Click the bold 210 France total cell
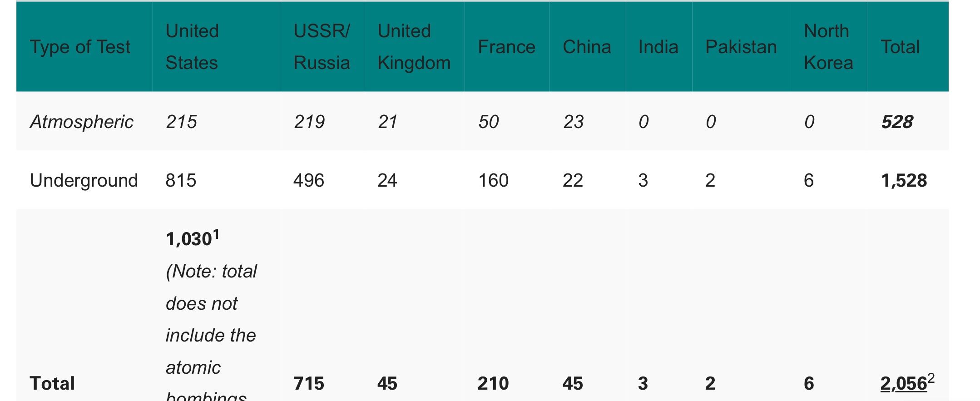This screenshot has width=980, height=401. [493, 384]
